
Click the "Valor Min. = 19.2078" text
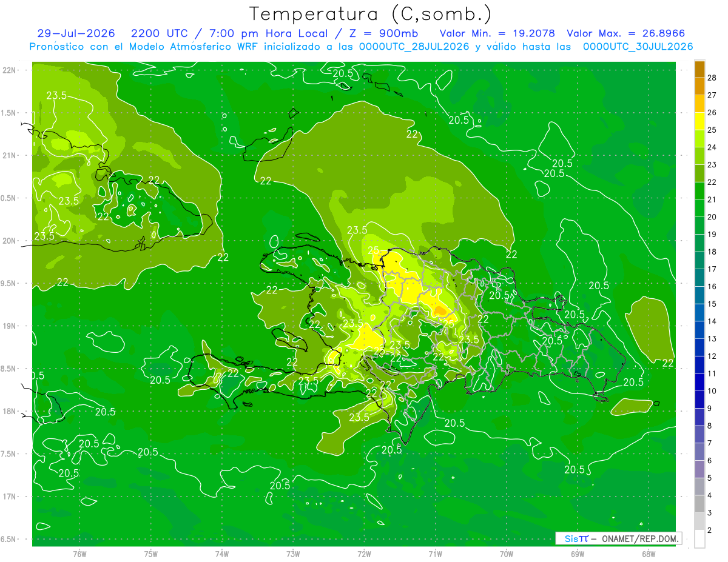pyautogui.click(x=497, y=33)
